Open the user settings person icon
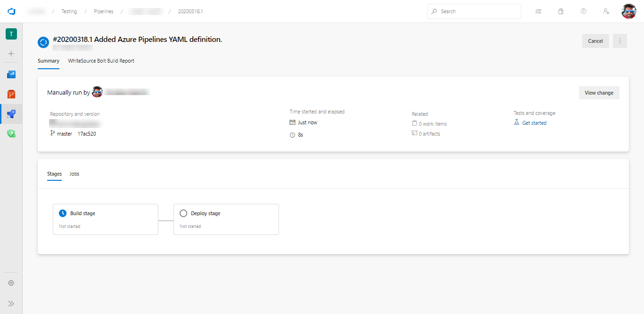The image size is (644, 314). coord(606,11)
